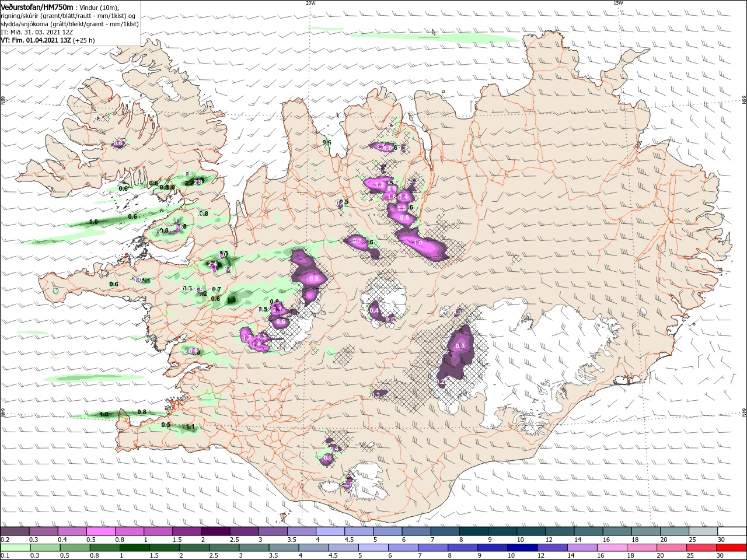
Task: Select the white snow legend swatch labeled 30
Action: click(x=732, y=531)
